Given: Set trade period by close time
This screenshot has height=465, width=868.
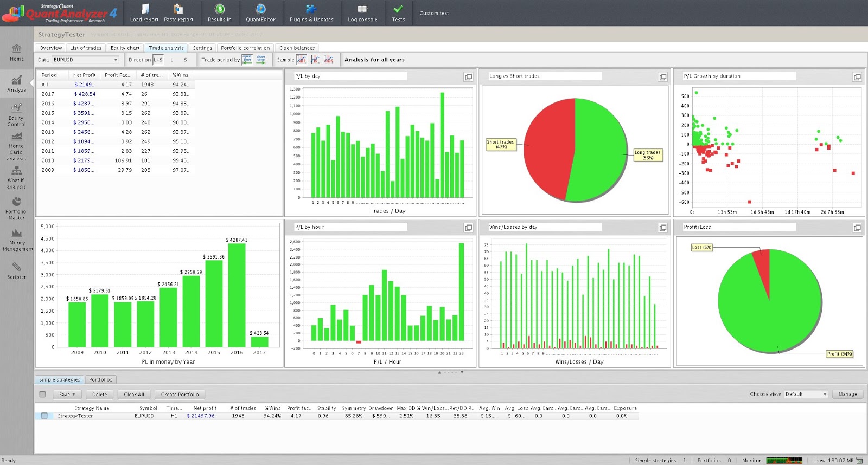Looking at the screenshot, I should point(261,60).
